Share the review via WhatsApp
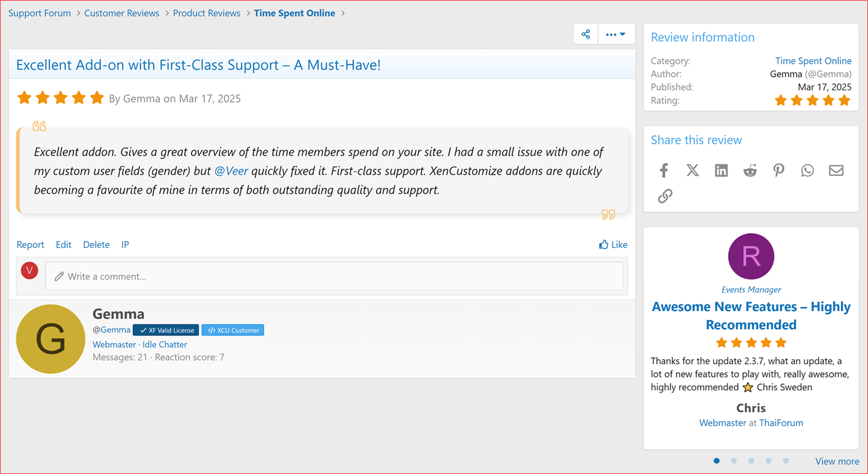 coord(807,170)
